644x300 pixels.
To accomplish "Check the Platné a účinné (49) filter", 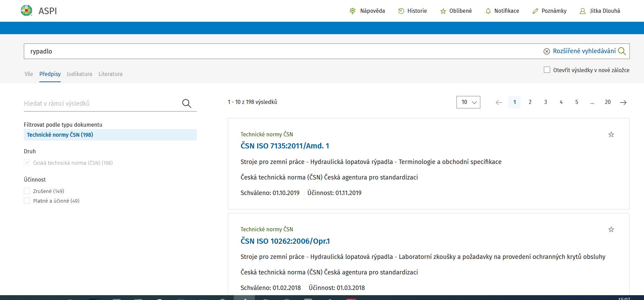I will (x=27, y=201).
